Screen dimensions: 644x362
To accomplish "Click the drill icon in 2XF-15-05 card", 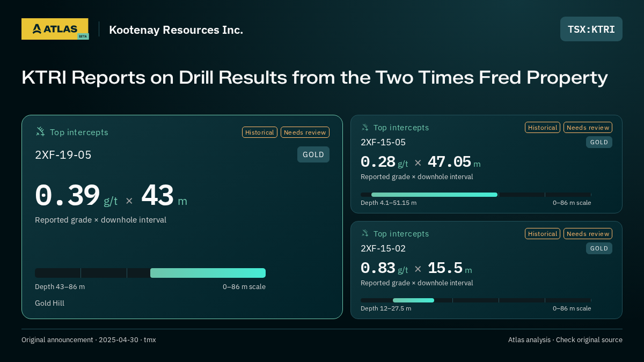I will (365, 128).
